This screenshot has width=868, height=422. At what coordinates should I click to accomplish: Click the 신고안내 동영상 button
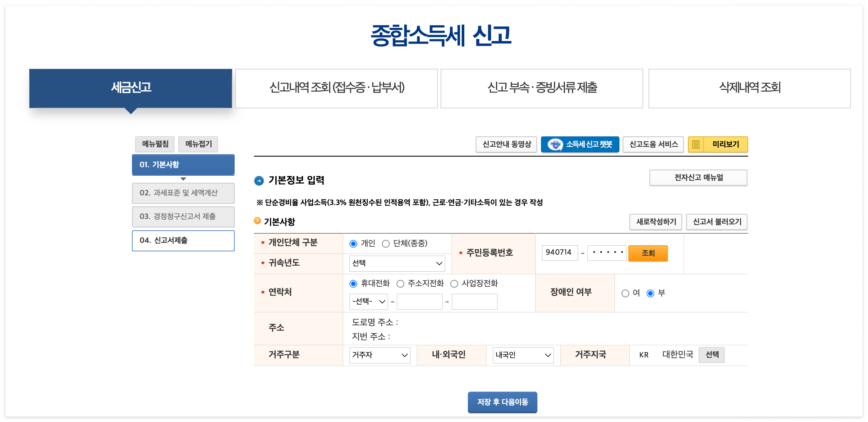click(506, 145)
